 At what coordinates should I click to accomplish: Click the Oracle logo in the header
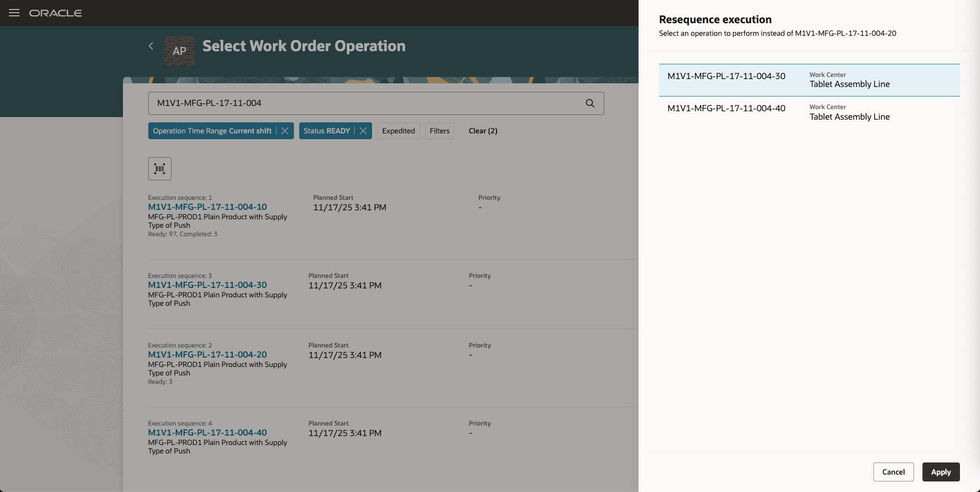55,13
